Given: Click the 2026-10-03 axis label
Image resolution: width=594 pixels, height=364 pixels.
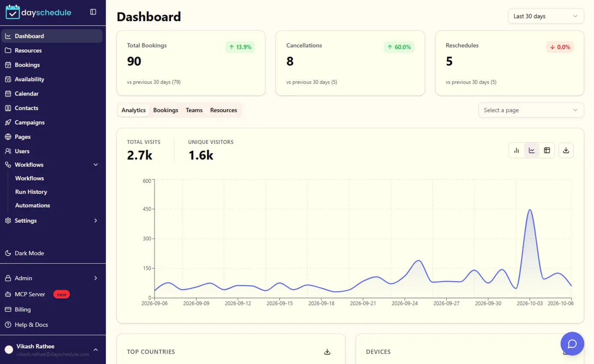Looking at the screenshot, I should tap(530, 303).
